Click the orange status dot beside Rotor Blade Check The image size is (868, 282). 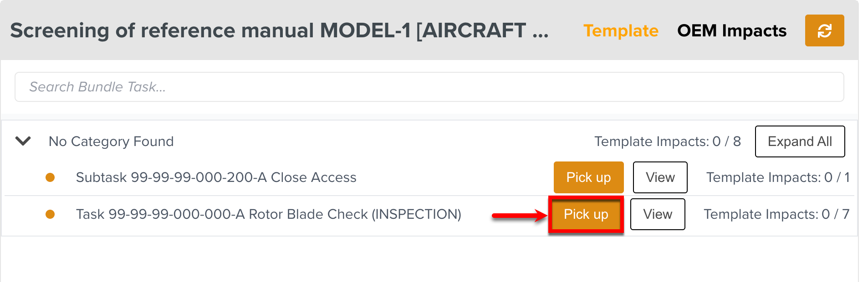(x=50, y=214)
